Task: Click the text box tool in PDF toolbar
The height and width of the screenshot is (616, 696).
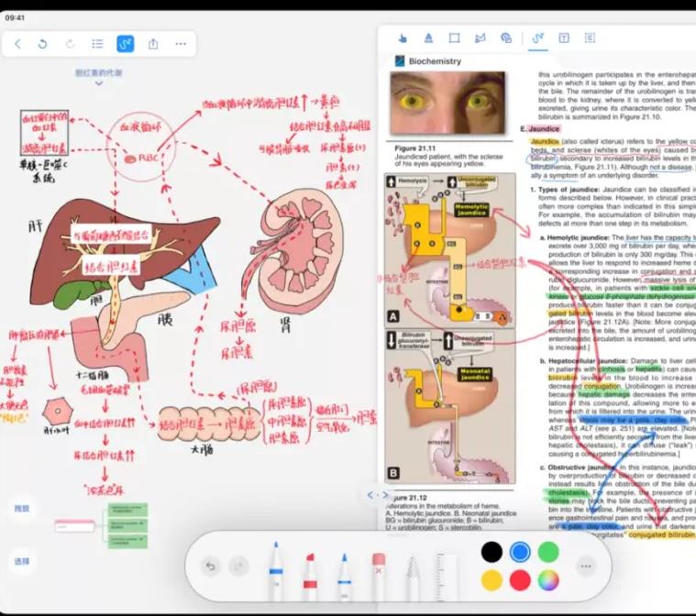Action: click(563, 38)
